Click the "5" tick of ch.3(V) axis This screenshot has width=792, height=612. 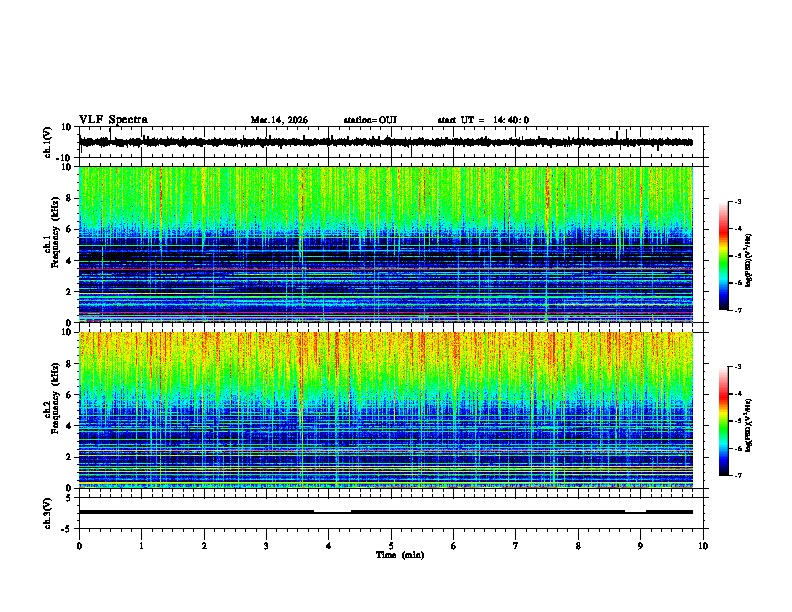69,498
